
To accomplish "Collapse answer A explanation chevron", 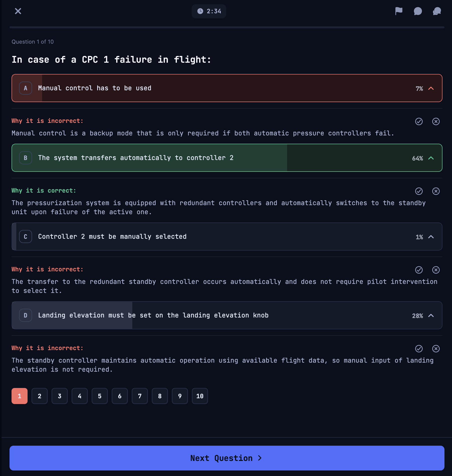I will coord(431,88).
